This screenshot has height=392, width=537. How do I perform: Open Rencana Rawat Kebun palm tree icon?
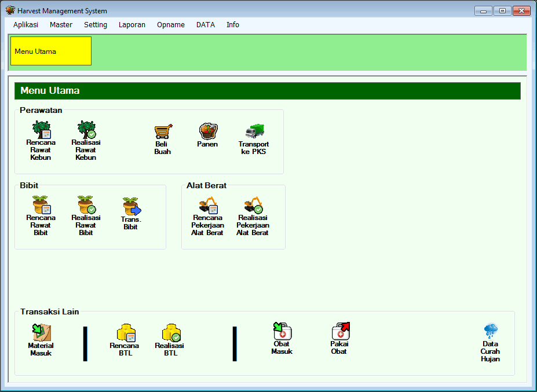coord(42,130)
